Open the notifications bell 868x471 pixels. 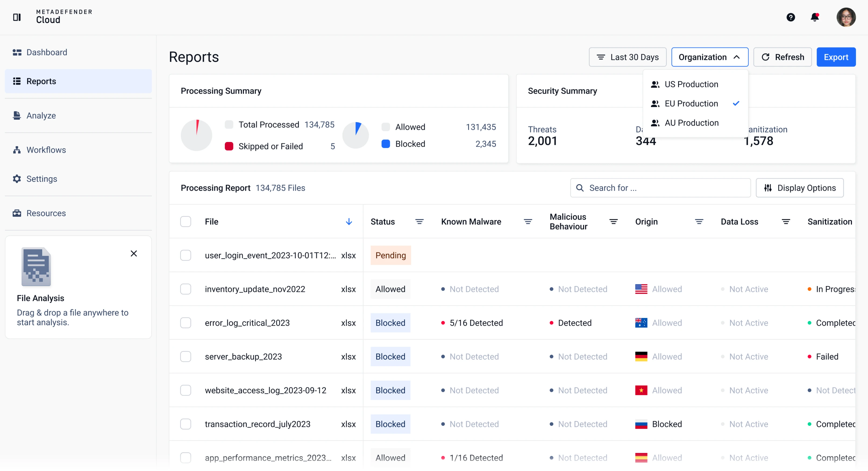814,17
